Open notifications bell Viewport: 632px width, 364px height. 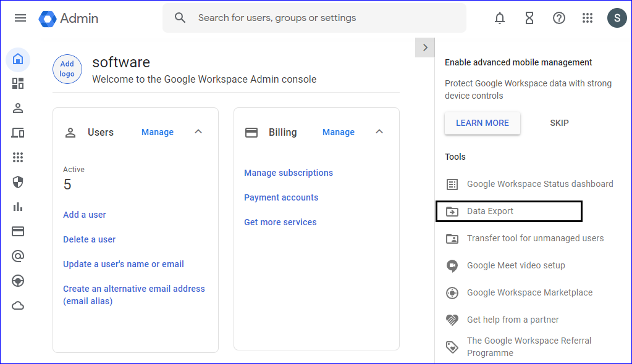click(x=500, y=18)
